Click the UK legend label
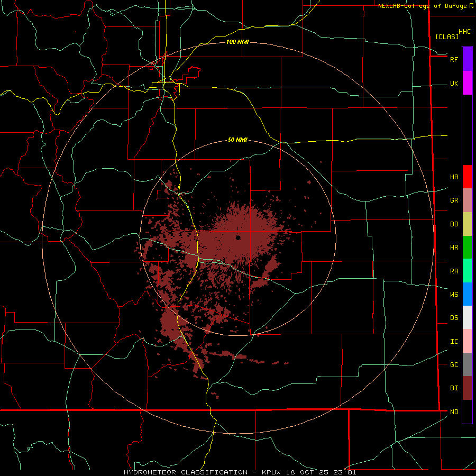 [x=454, y=83]
